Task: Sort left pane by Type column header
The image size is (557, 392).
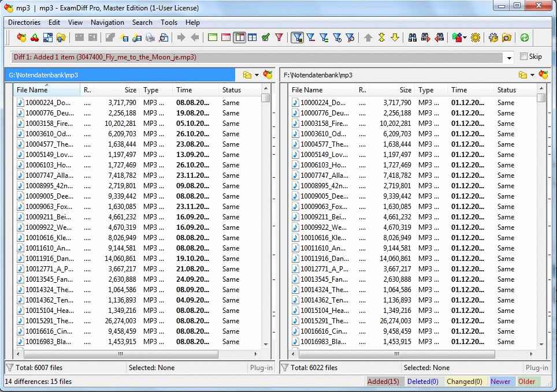Action: (156, 90)
